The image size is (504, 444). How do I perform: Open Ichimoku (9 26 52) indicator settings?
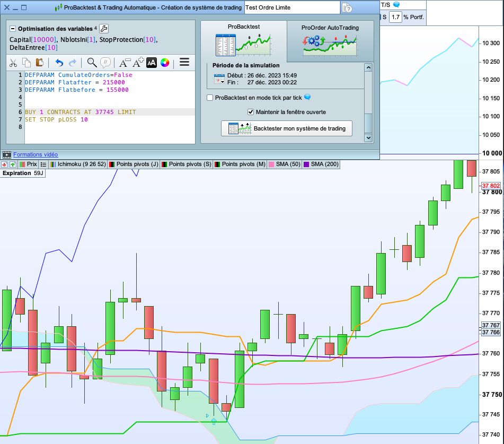tap(78, 164)
